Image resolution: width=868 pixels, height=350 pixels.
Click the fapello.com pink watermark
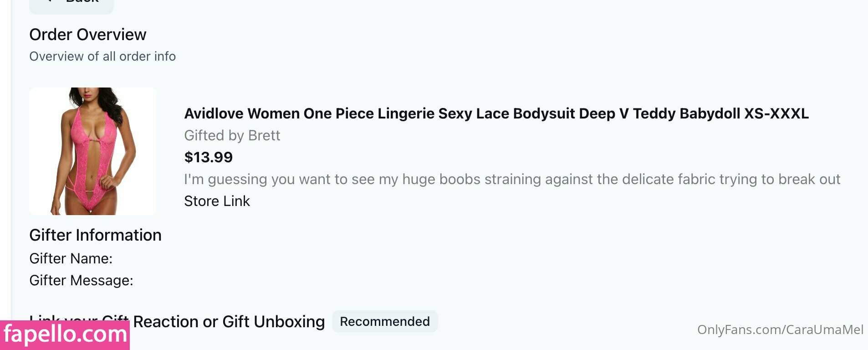click(x=65, y=335)
